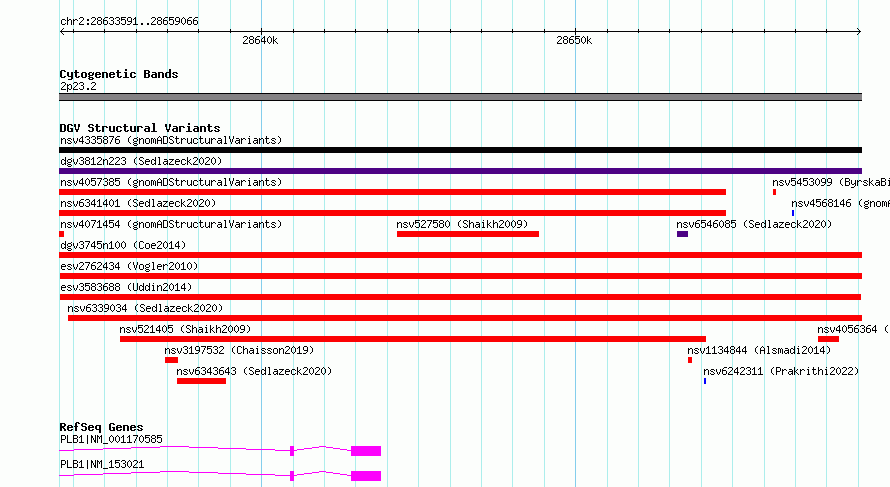Open the dgv3812n223 (Sedlazeck2020) label
Image resolution: width=890 pixels, height=487 pixels.
tap(141, 161)
